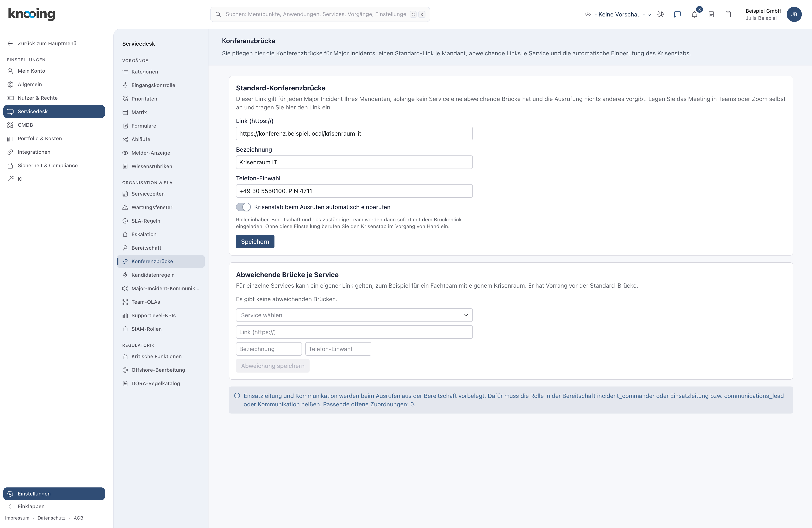Open the Datenschutz footer link
812x528 pixels.
click(x=52, y=518)
